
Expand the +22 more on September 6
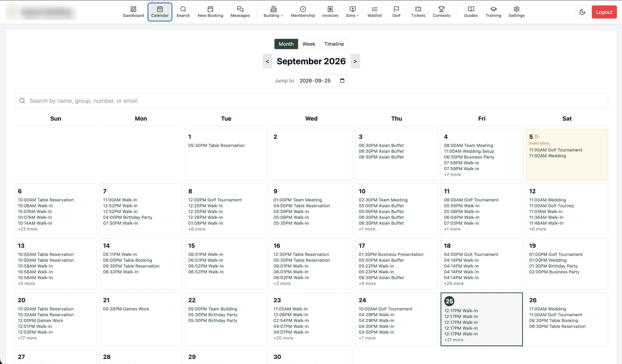click(x=27, y=229)
